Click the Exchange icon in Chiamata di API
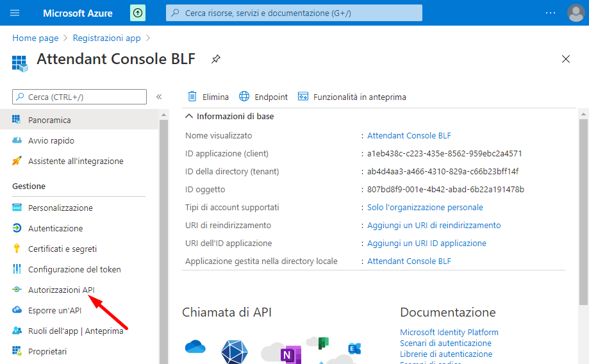 point(354,349)
